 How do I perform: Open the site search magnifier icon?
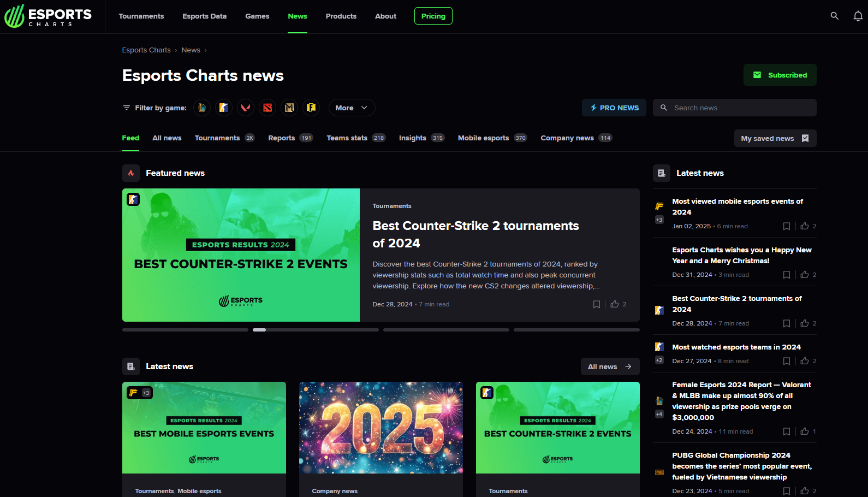point(834,16)
